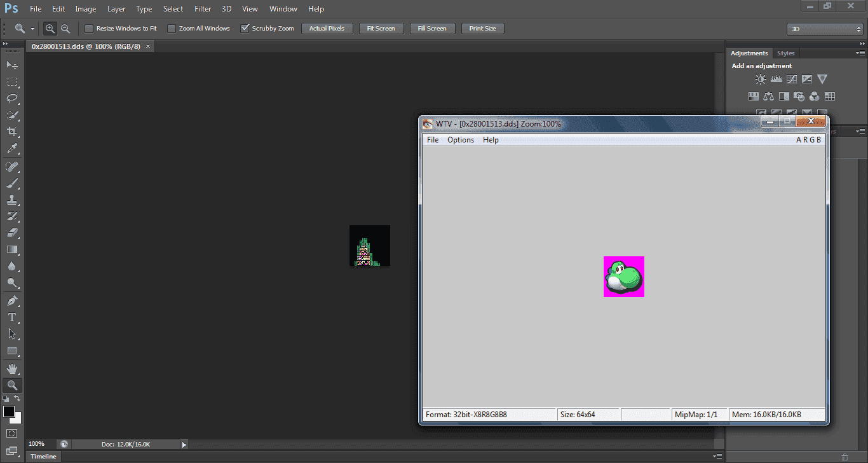868x463 pixels.
Task: Add a Brightness/Contrast adjustment
Action: point(761,79)
